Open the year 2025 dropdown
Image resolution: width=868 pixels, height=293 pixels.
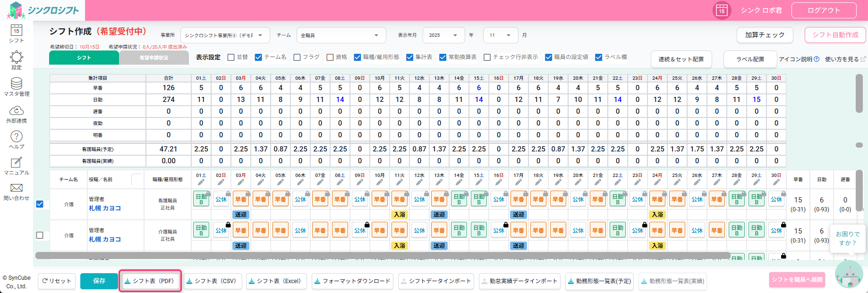coord(443,35)
